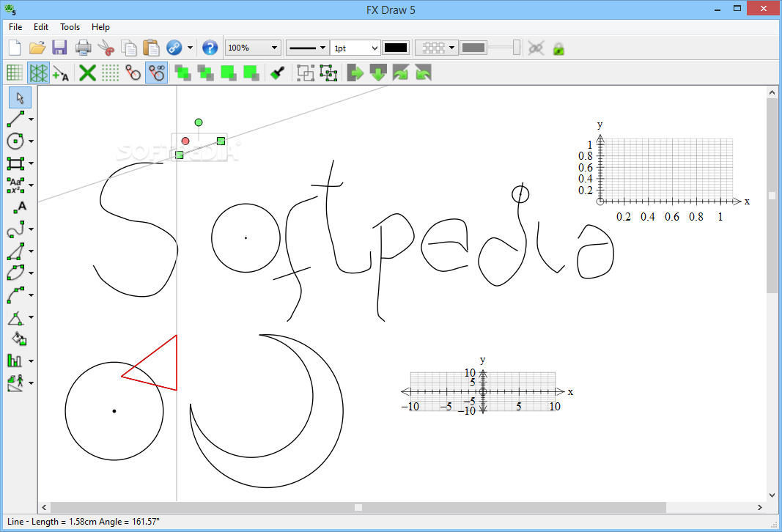Expand the arrow beside the link icon
This screenshot has height=532, width=782.
click(x=190, y=48)
